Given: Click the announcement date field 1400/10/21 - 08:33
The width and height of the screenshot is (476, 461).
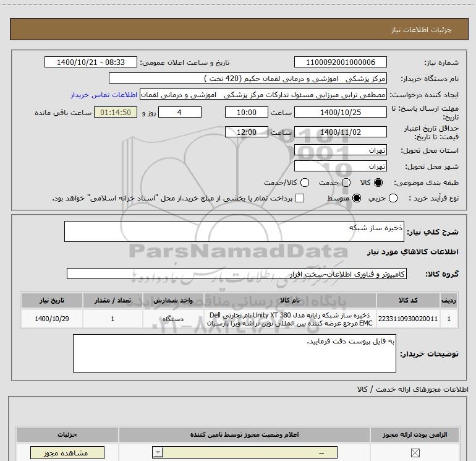Looking at the screenshot, I should coord(91,62).
